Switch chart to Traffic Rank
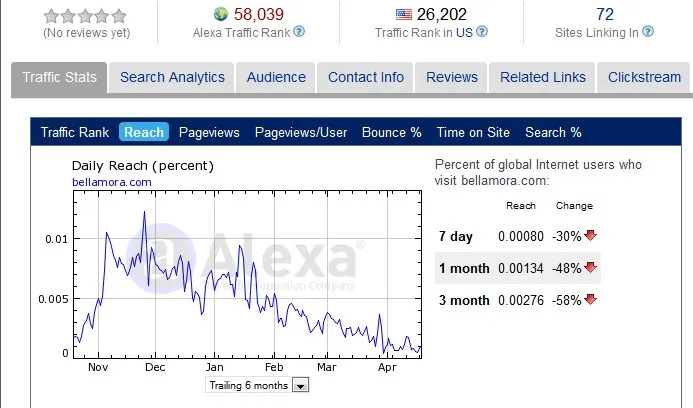The width and height of the screenshot is (693, 408). point(75,132)
